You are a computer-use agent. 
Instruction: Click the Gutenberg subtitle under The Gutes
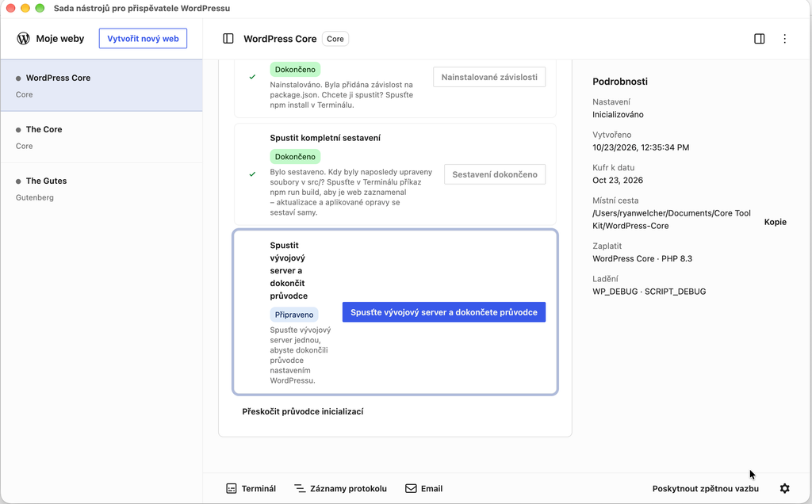[35, 197]
